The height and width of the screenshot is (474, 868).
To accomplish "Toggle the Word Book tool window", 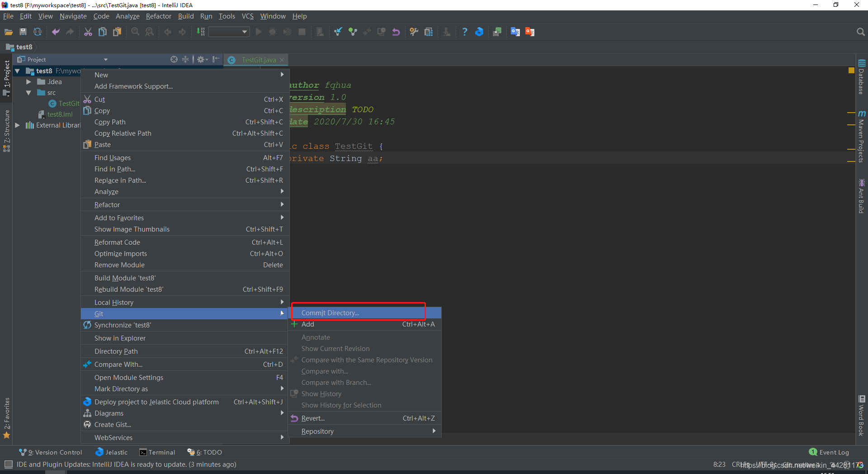I will [x=862, y=415].
